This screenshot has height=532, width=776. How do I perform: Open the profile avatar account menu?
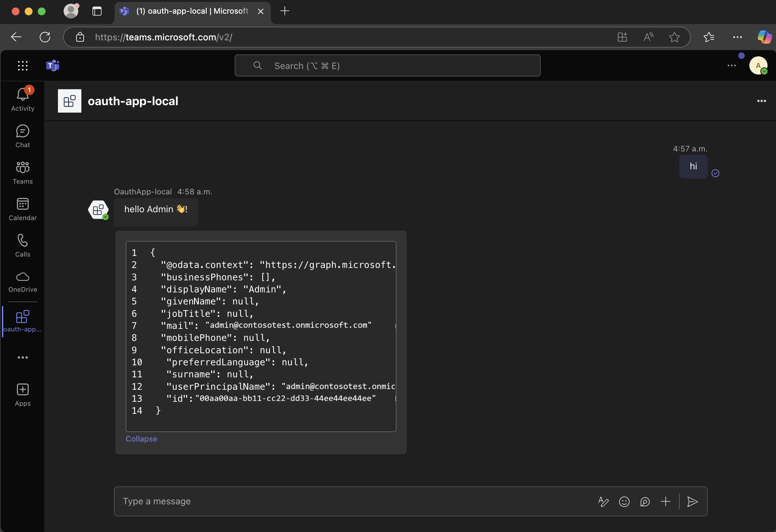click(758, 65)
